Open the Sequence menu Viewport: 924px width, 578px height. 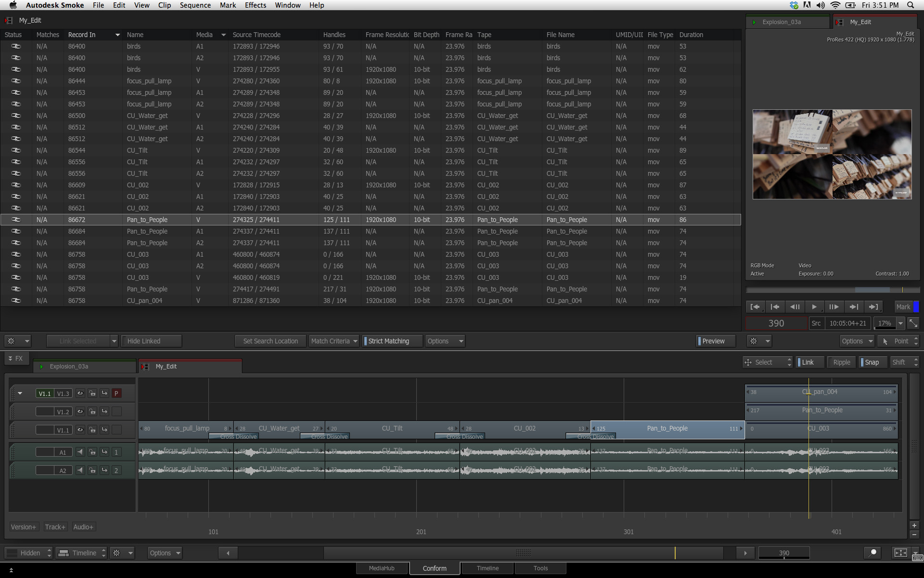[x=195, y=5]
